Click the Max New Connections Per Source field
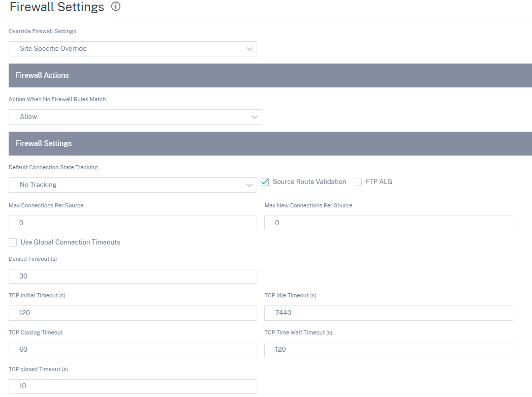This screenshot has height=397, width=532. (x=389, y=223)
